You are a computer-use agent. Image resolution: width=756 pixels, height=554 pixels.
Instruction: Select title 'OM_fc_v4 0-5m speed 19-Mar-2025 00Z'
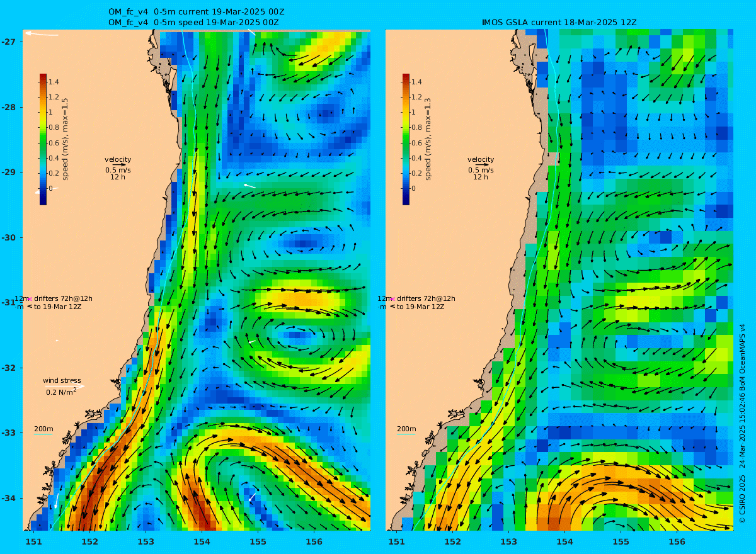[193, 23]
